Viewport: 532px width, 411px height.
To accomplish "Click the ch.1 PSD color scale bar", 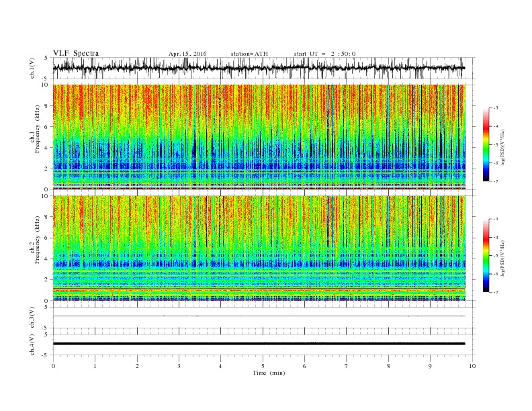I will pos(486,144).
